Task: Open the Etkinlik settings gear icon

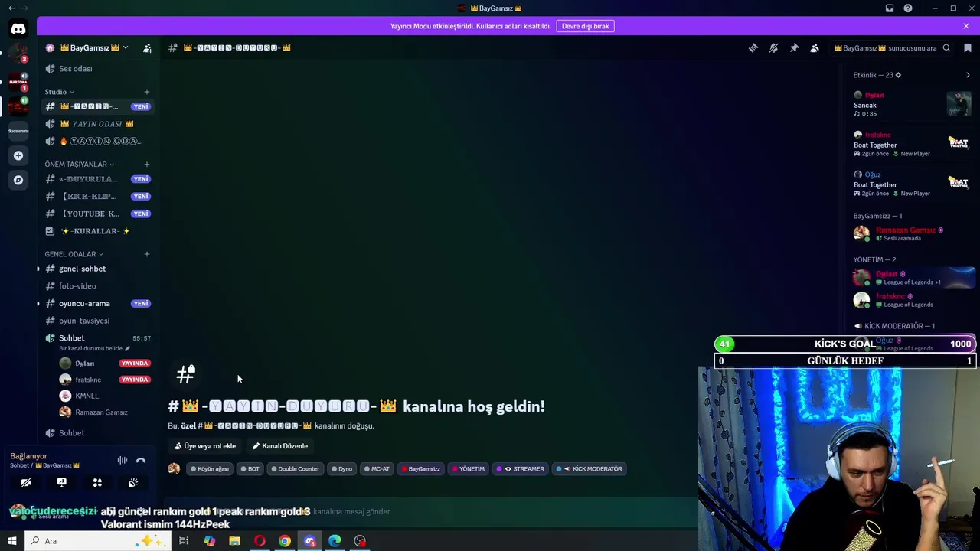Action: click(898, 75)
